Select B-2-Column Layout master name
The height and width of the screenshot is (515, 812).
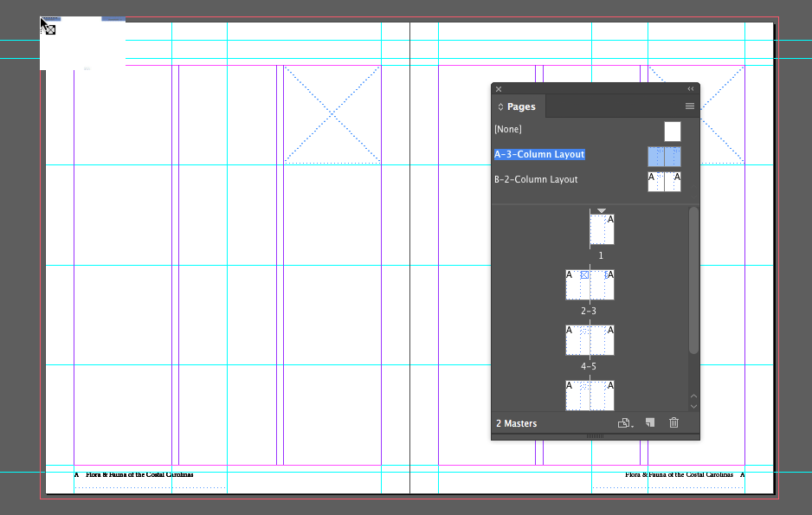click(536, 179)
